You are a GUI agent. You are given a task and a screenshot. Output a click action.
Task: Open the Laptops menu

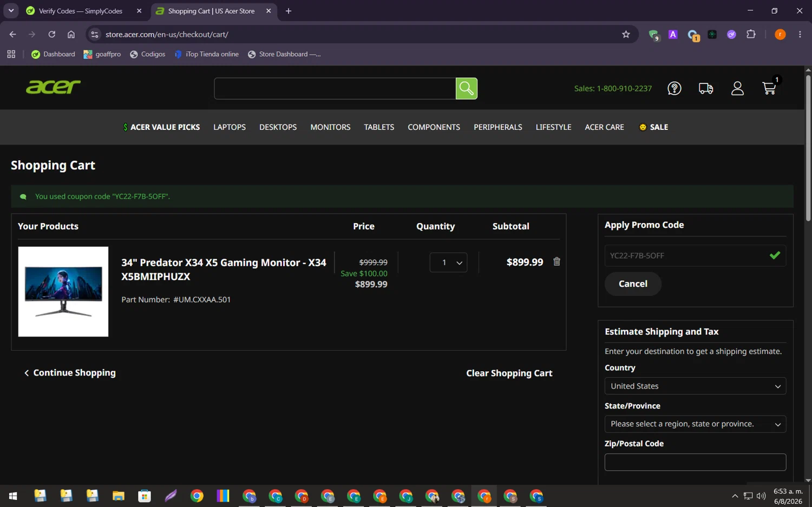tap(230, 127)
